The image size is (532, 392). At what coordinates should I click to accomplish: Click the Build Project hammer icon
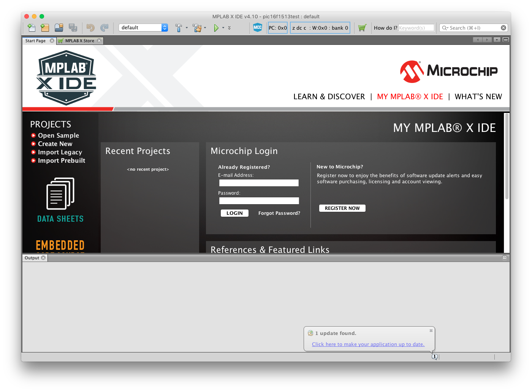click(179, 28)
